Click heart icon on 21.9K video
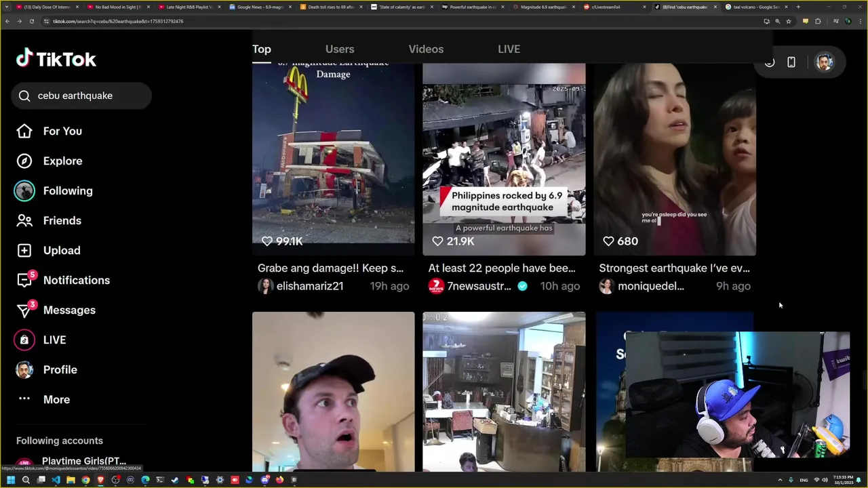 click(x=438, y=241)
